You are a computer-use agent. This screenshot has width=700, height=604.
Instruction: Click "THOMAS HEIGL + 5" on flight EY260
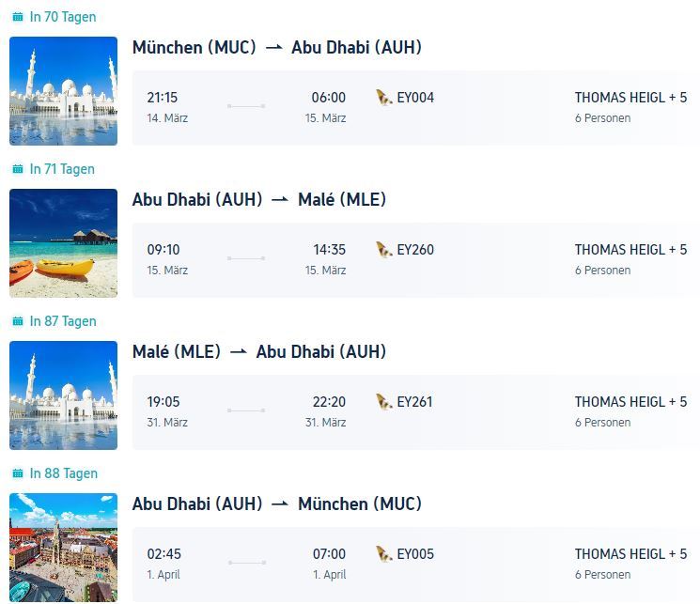coord(630,250)
